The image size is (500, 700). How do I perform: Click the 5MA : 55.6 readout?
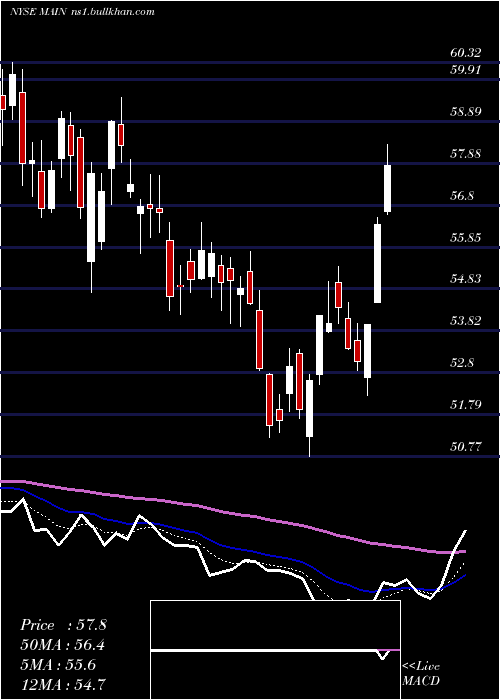coord(58,665)
